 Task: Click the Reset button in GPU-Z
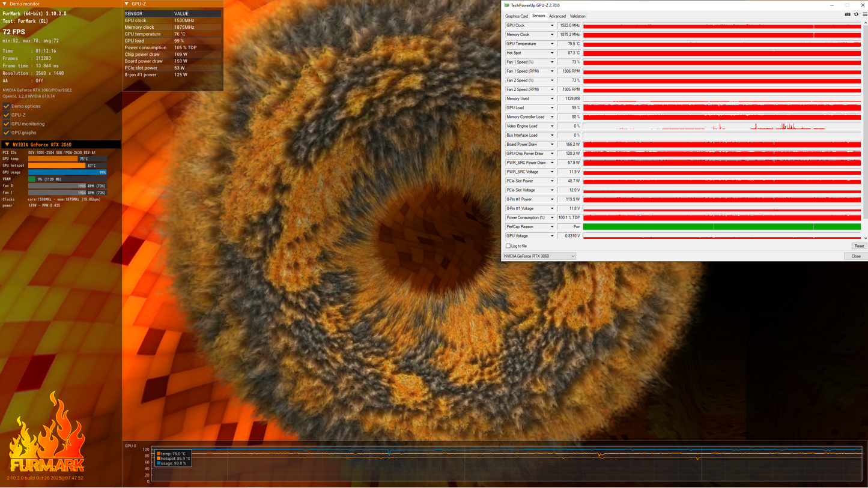coord(859,246)
